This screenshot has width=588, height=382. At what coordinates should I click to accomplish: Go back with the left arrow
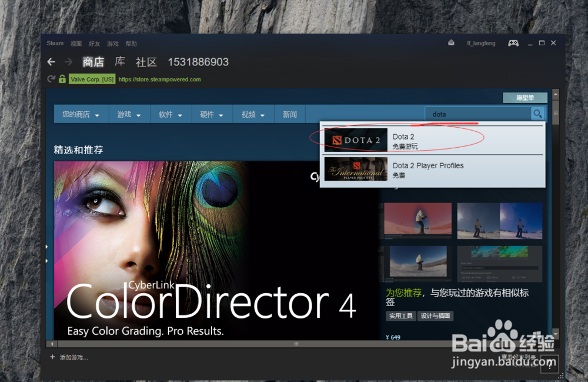[51, 62]
